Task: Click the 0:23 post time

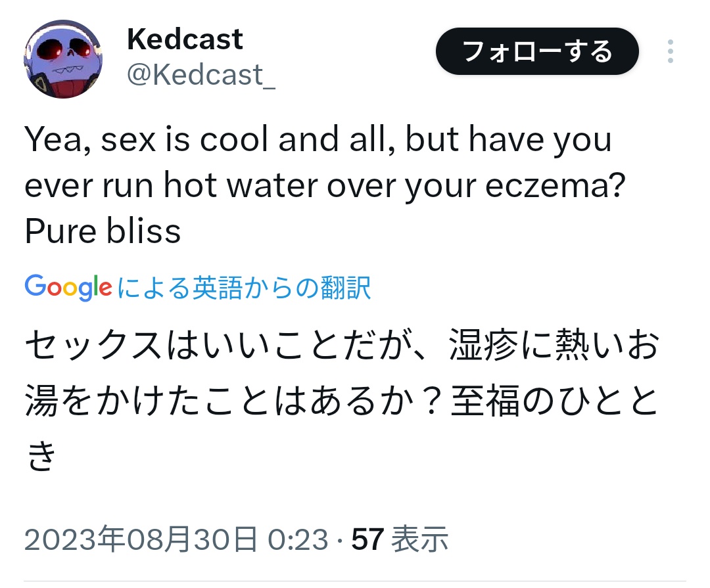Action: [298, 540]
